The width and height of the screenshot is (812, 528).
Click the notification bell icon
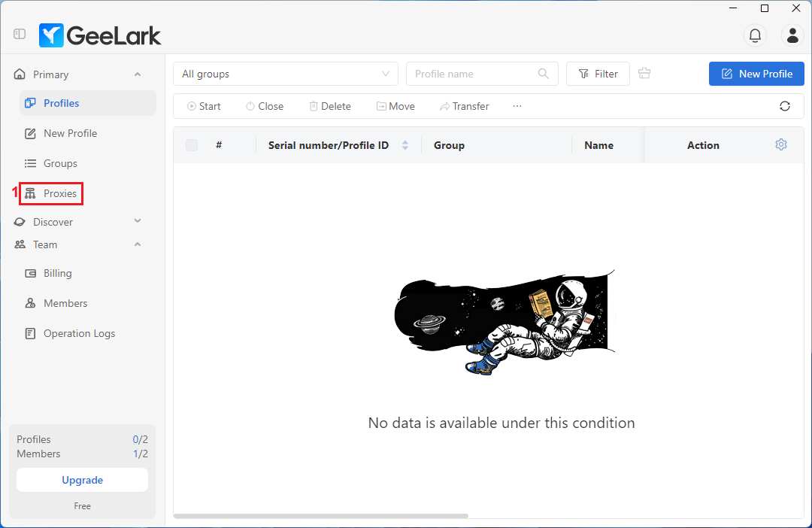tap(755, 35)
